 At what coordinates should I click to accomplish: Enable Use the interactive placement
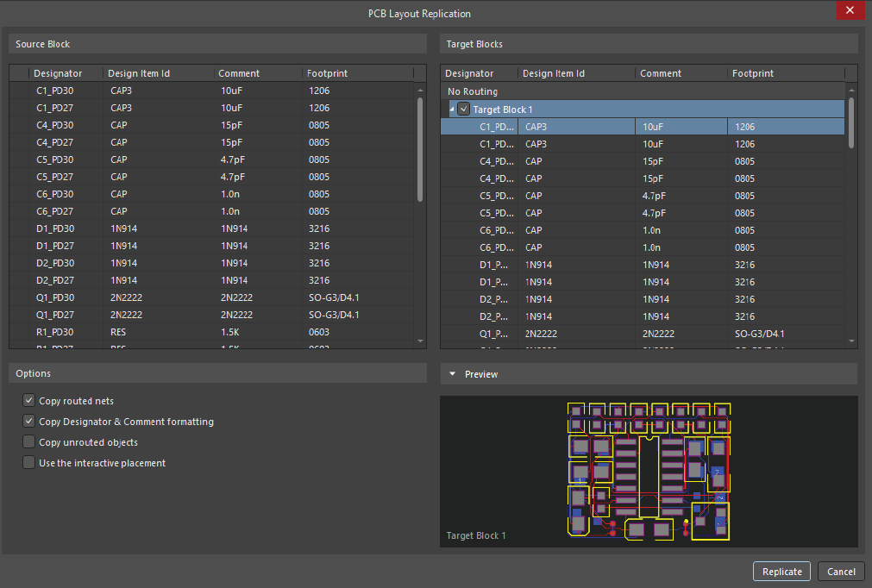[x=29, y=463]
